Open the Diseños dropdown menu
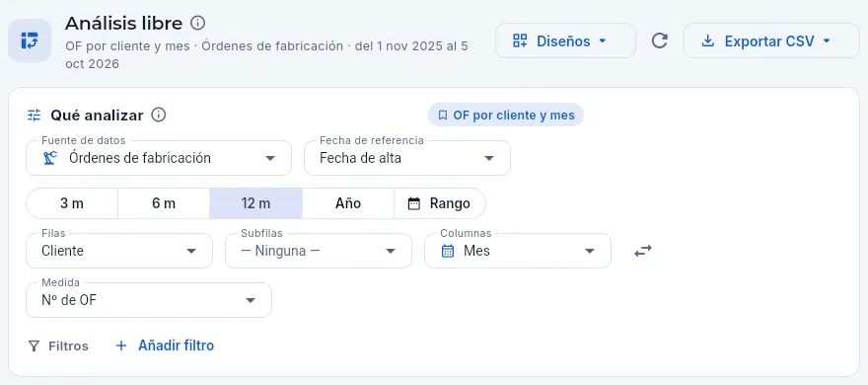Image resolution: width=868 pixels, height=385 pixels. (x=565, y=40)
